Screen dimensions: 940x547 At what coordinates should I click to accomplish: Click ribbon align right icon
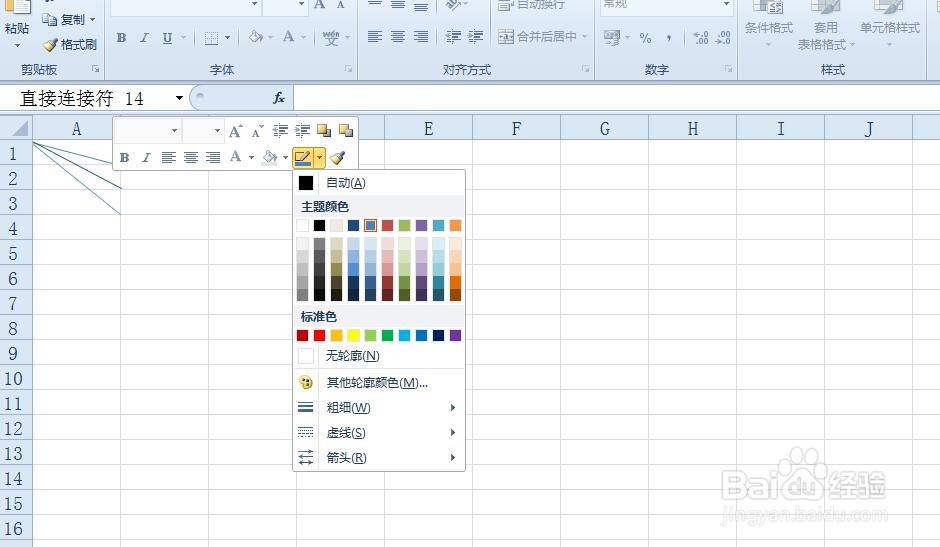point(421,37)
